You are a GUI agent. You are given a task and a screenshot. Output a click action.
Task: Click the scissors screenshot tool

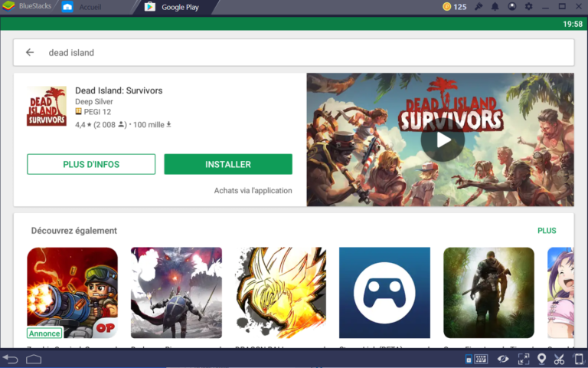coord(559,359)
